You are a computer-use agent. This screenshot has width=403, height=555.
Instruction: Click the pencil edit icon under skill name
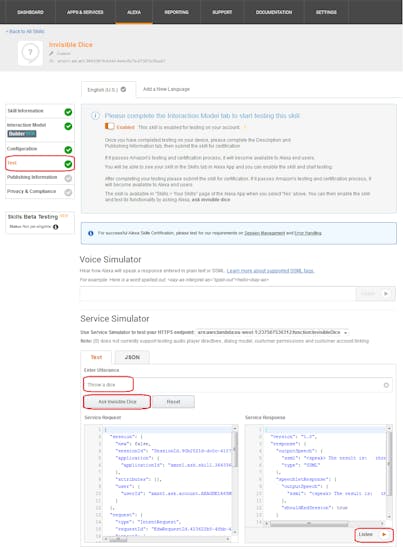pyautogui.click(x=51, y=53)
